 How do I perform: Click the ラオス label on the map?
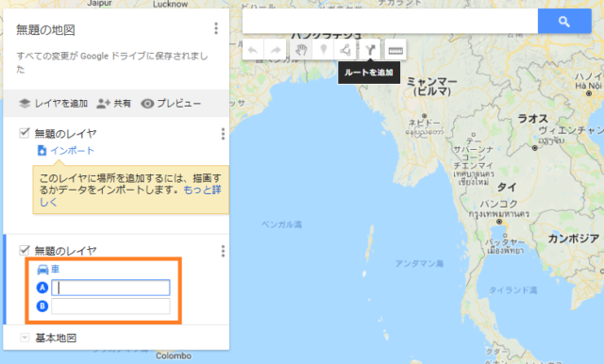[x=532, y=119]
